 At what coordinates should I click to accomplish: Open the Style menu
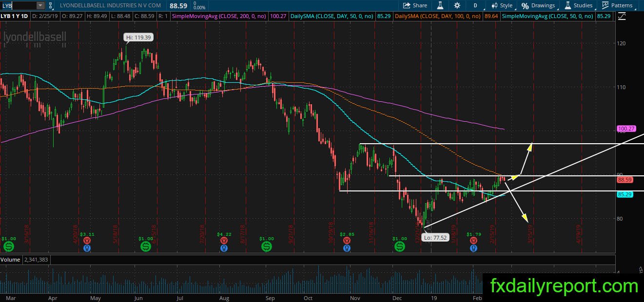click(x=502, y=5)
